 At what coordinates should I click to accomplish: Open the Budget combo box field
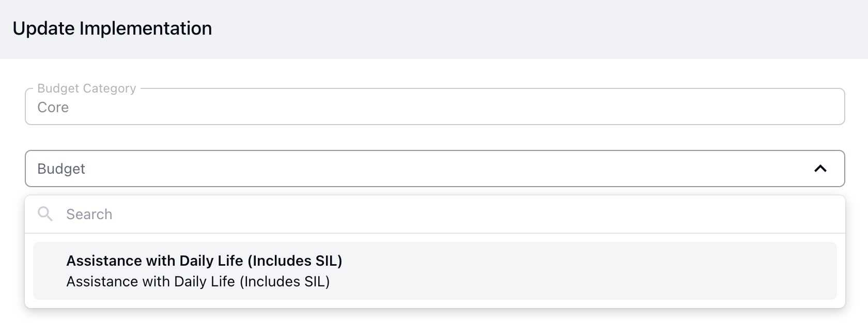pyautogui.click(x=435, y=169)
